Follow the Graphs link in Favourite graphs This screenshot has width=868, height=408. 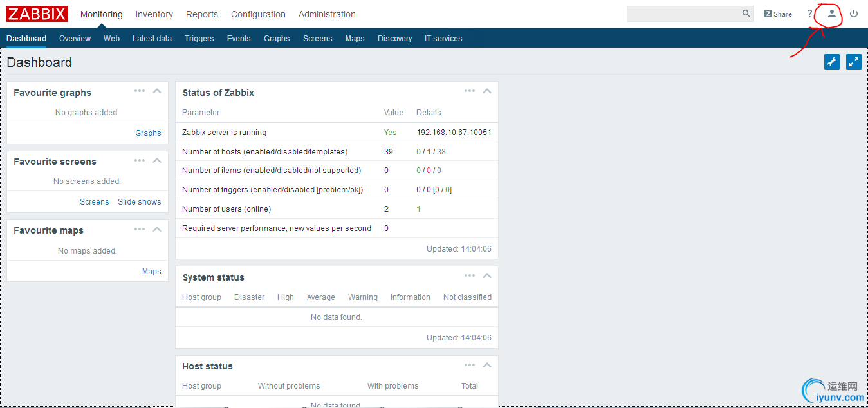pos(148,133)
